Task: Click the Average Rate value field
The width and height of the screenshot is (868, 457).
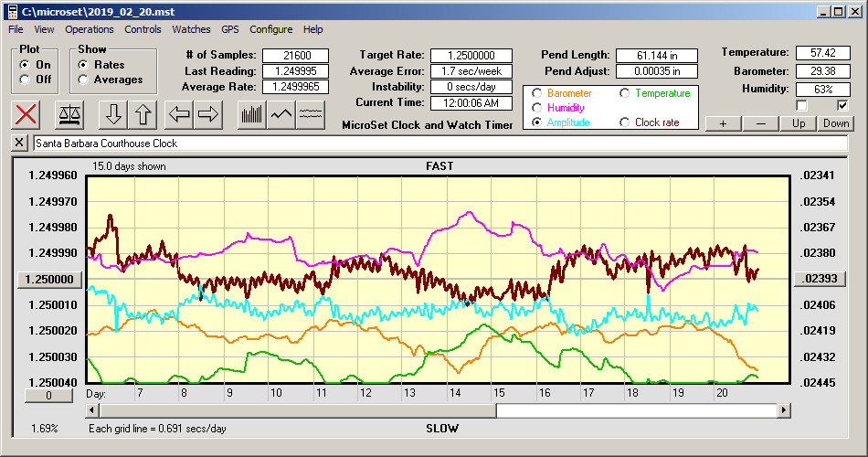Action: click(296, 87)
